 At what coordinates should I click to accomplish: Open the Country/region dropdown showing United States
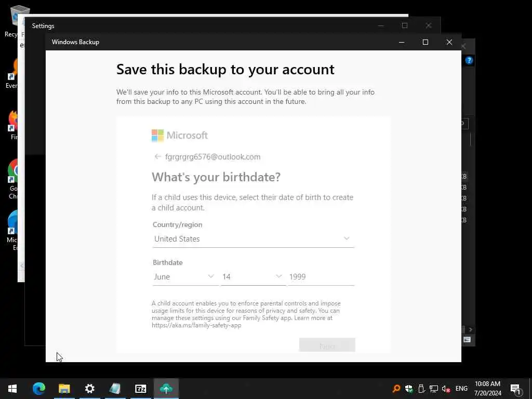(x=253, y=239)
